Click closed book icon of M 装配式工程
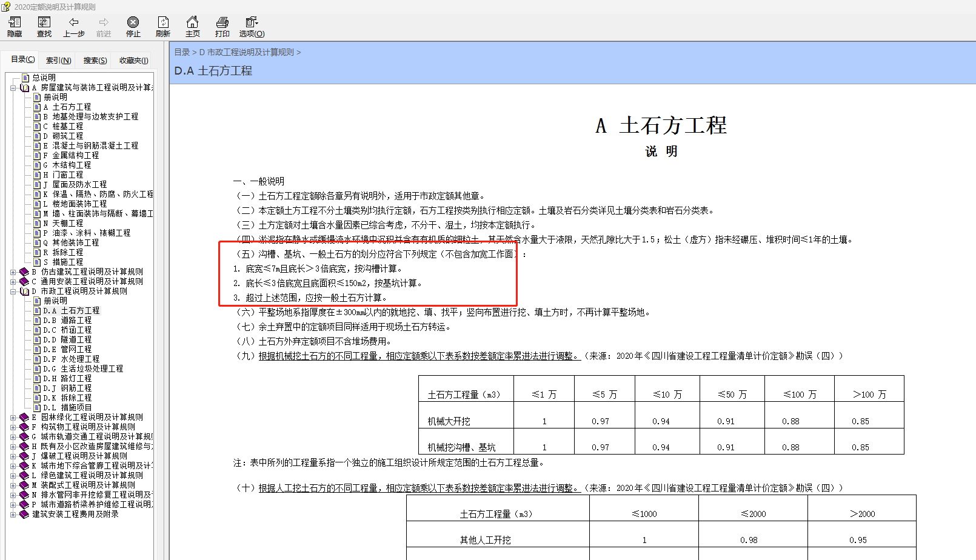This screenshot has height=560, width=976. pyautogui.click(x=24, y=485)
